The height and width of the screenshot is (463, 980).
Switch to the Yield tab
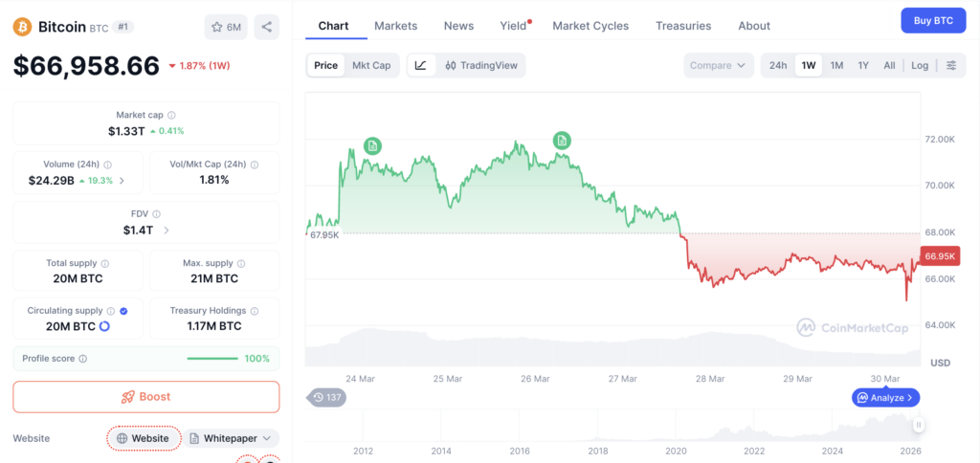[x=514, y=26]
